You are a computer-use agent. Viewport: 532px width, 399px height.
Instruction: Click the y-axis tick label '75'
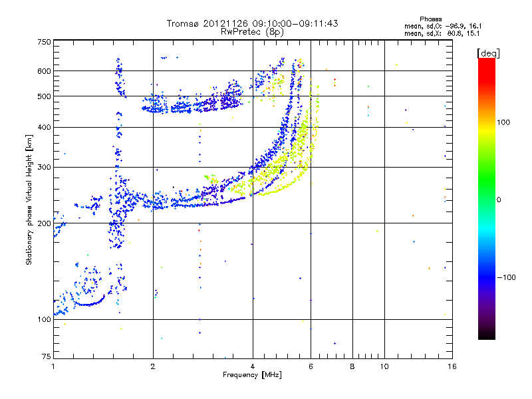coord(47,356)
